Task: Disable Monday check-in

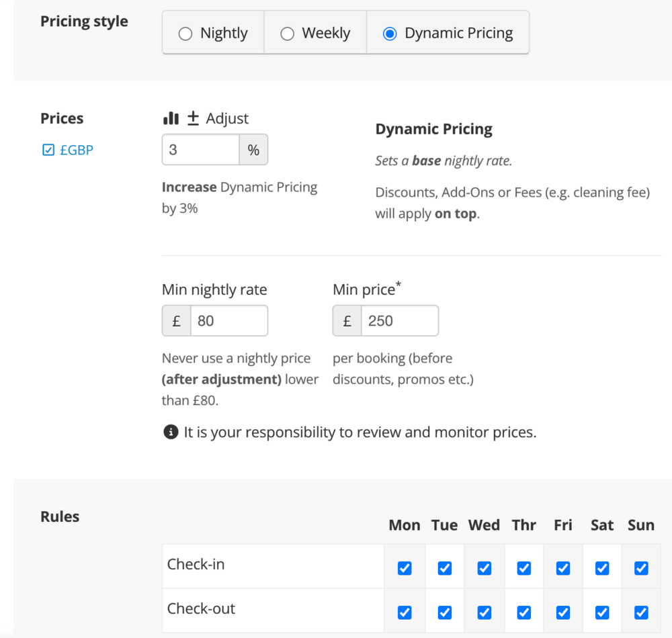Action: pos(404,567)
